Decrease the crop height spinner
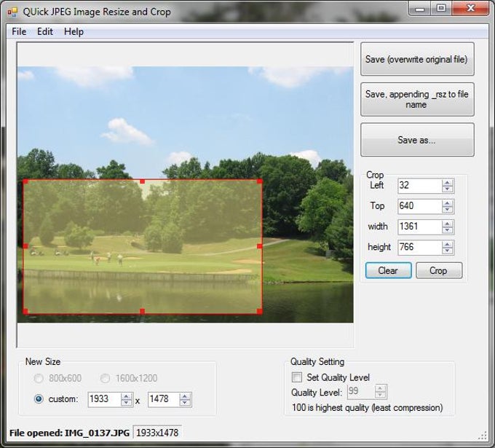Screen dimensions: 495x448 tap(448, 250)
